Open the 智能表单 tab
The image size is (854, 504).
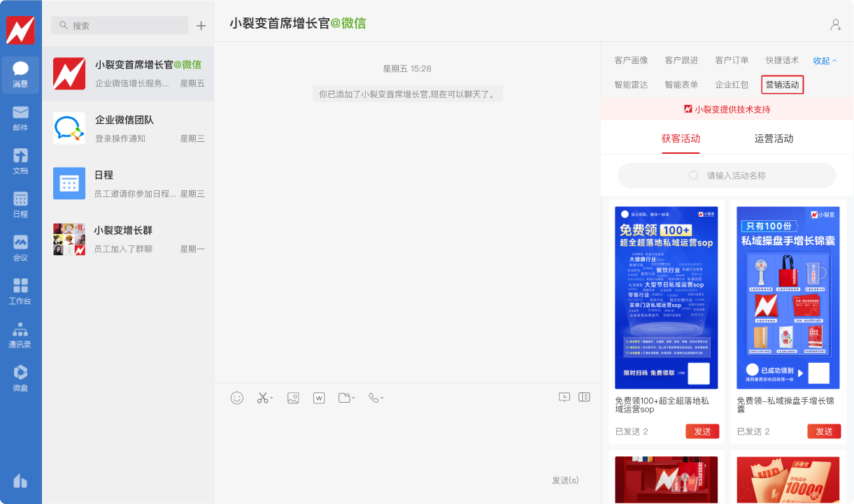(x=681, y=85)
